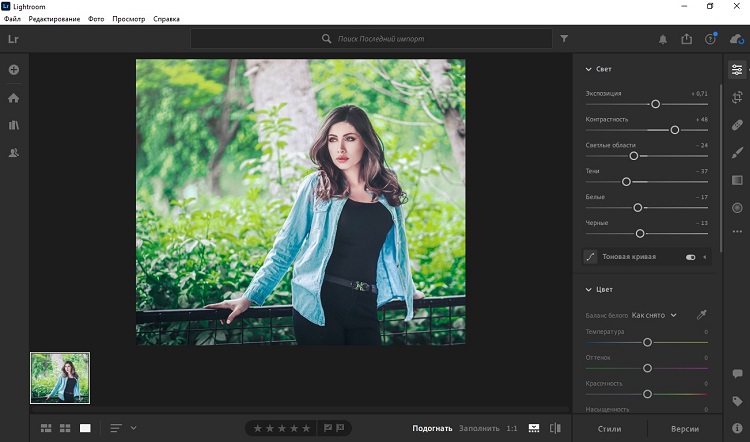Open the Linear Gradient tool
The image size is (750, 442).
pos(737,179)
